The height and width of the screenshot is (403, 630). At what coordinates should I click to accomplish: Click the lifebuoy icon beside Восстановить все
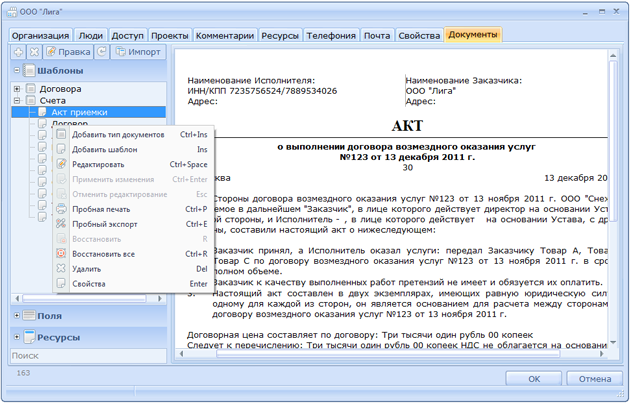pyautogui.click(x=61, y=254)
